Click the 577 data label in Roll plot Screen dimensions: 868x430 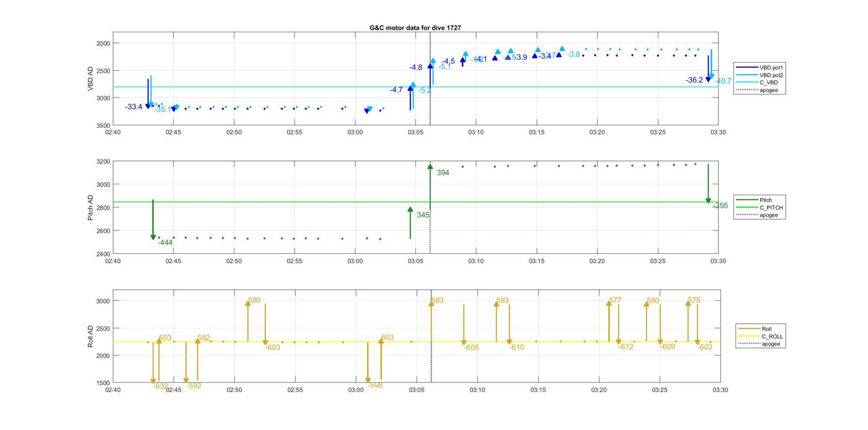(615, 300)
